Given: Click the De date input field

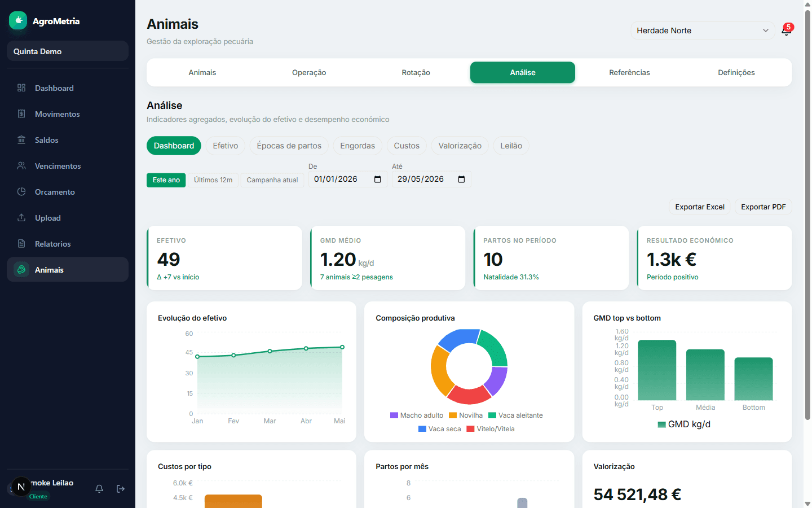Looking at the screenshot, I should click(x=348, y=179).
